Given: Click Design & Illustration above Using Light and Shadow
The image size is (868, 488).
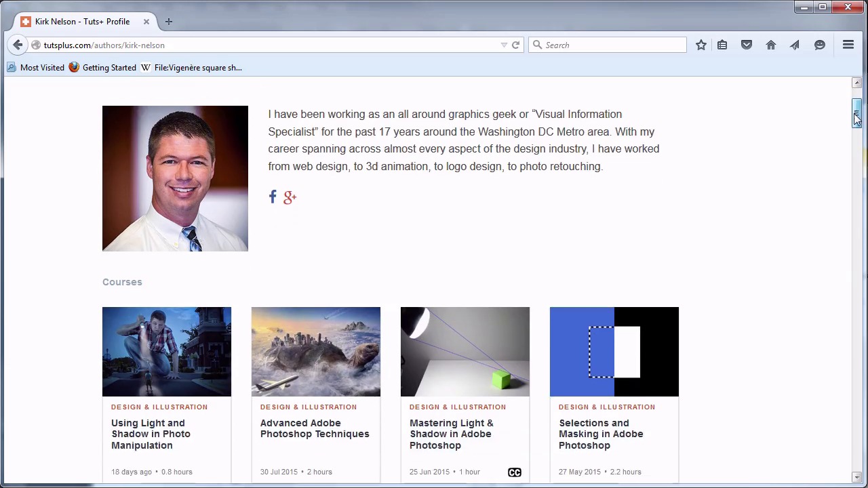Looking at the screenshot, I should 159,407.
